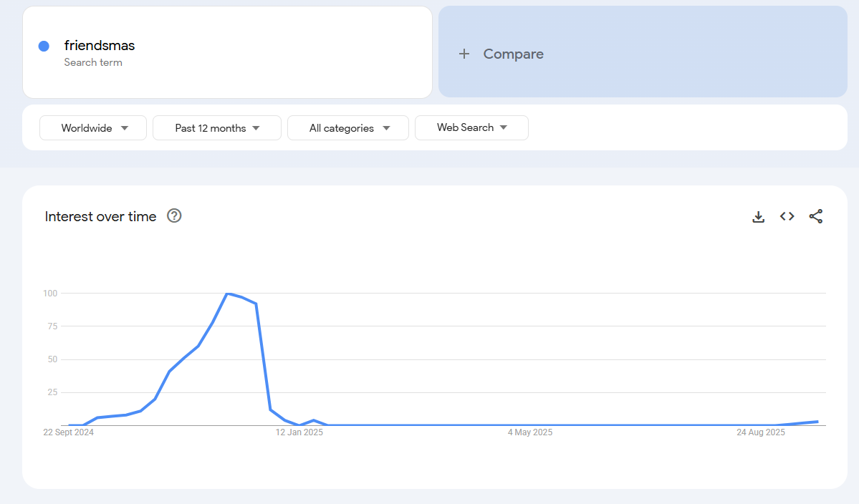This screenshot has width=859, height=504.
Task: Open the Worldwide region dropdown
Action: [x=93, y=128]
